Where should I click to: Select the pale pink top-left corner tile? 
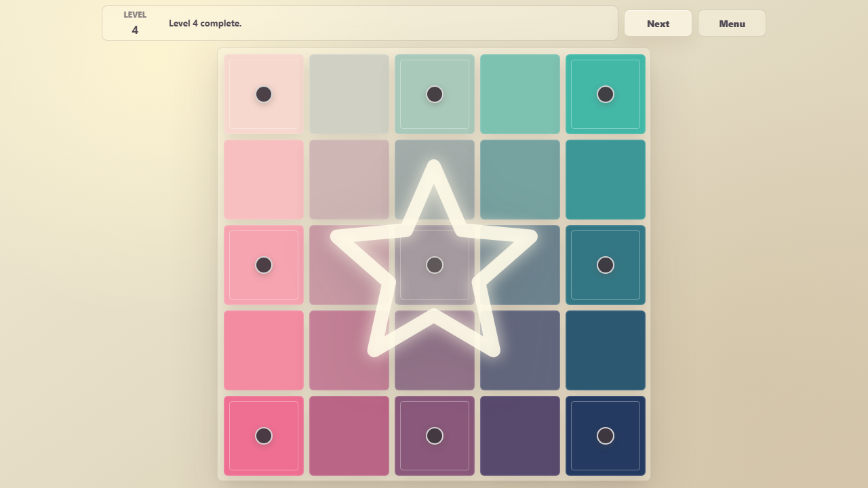(x=264, y=94)
